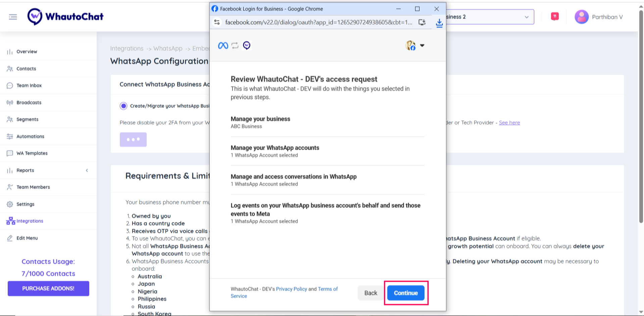
Task: Click the Team Inbox chat bubble icon
Action: tap(10, 86)
